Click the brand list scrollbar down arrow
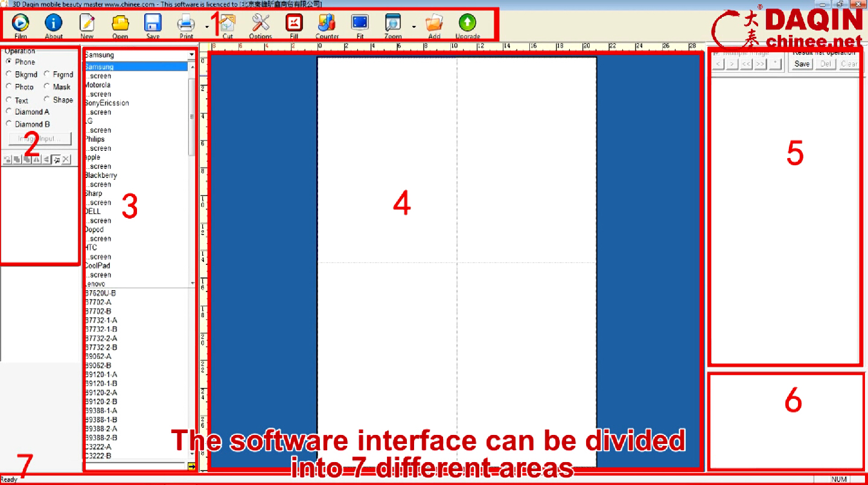 tap(193, 283)
